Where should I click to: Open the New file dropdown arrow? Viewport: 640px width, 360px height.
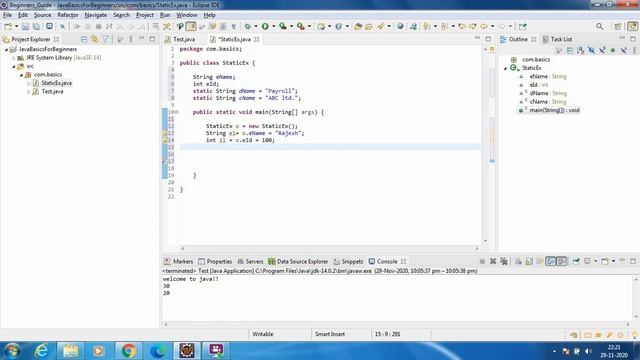pos(16,27)
